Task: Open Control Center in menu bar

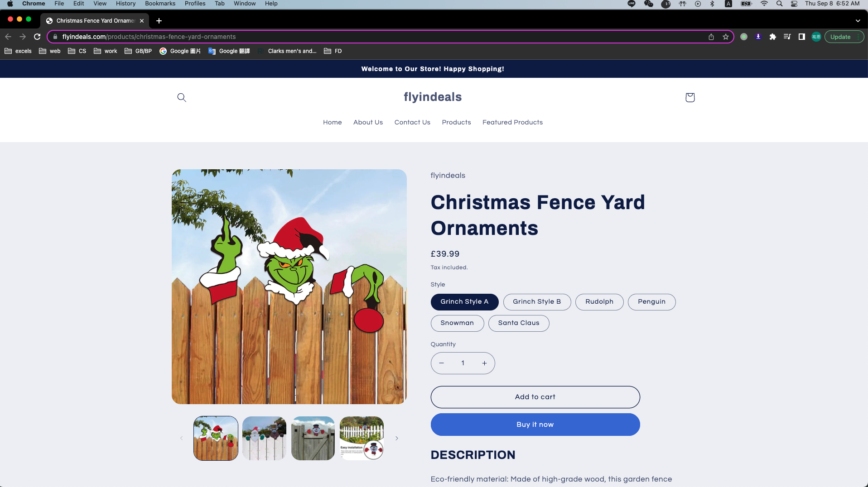Action: coord(794,4)
